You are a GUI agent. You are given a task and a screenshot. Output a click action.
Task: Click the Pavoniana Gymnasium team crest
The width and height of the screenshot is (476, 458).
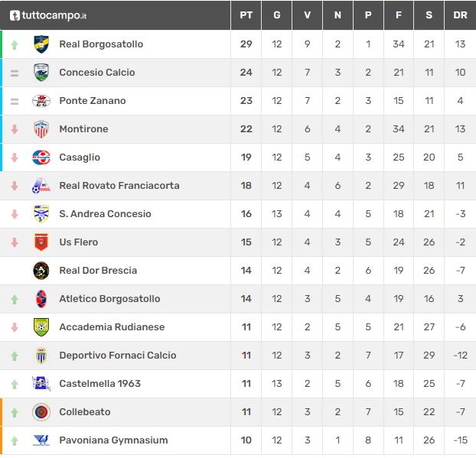click(x=41, y=440)
